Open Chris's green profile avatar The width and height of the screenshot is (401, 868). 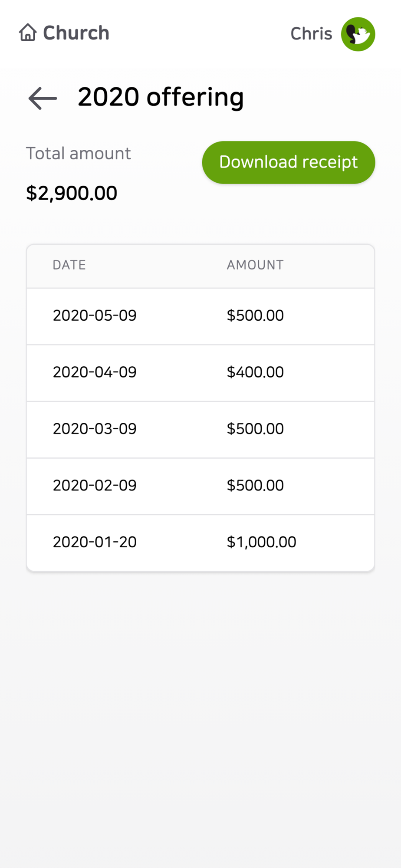(x=358, y=34)
